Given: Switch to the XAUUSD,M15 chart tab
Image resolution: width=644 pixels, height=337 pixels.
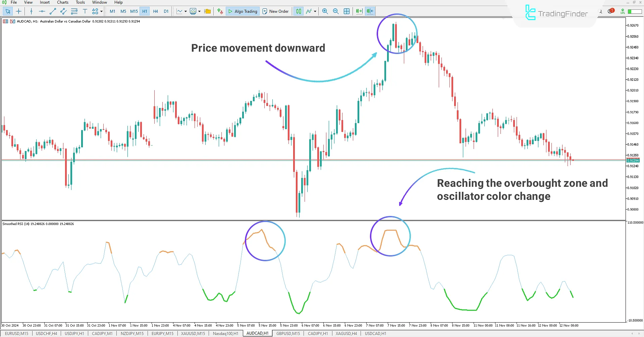Looking at the screenshot, I should click(x=193, y=333).
